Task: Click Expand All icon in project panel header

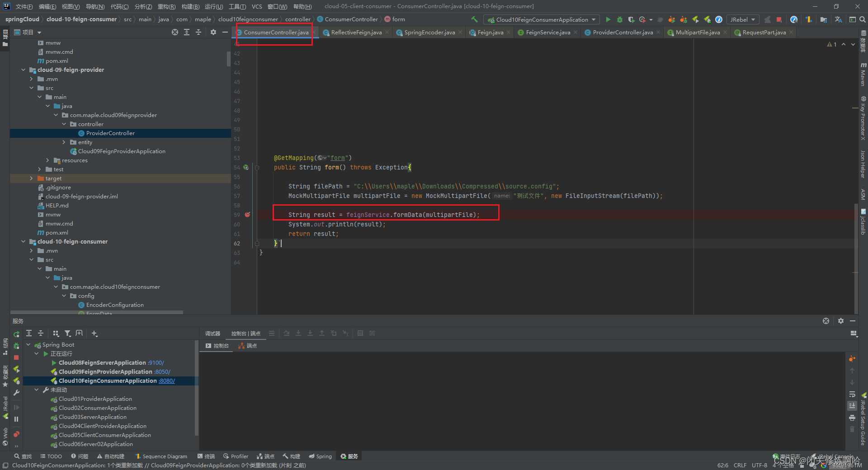Action: [187, 32]
